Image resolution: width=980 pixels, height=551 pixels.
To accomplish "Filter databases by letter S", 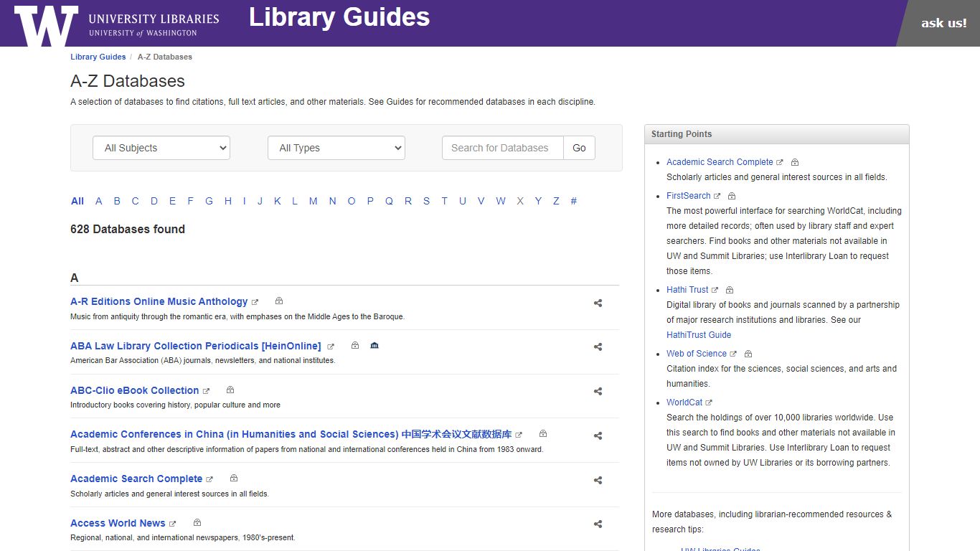I will click(x=426, y=201).
